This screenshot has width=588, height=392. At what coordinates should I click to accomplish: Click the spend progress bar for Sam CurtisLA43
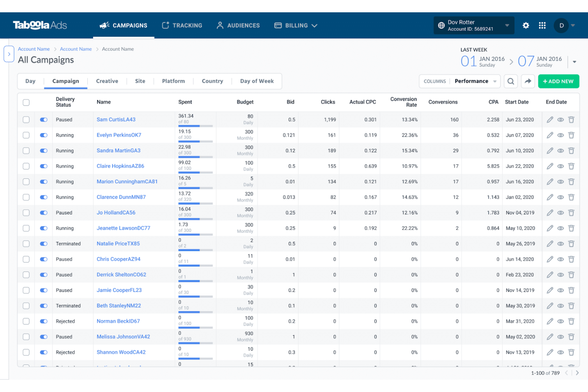point(195,126)
